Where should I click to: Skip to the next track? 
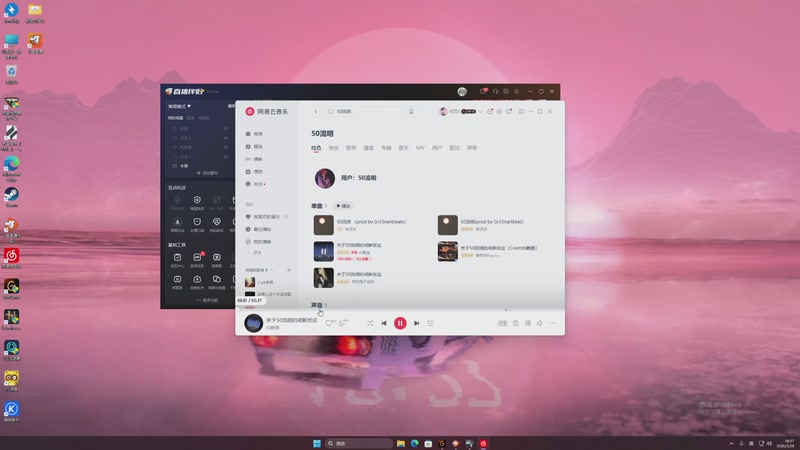coord(416,323)
